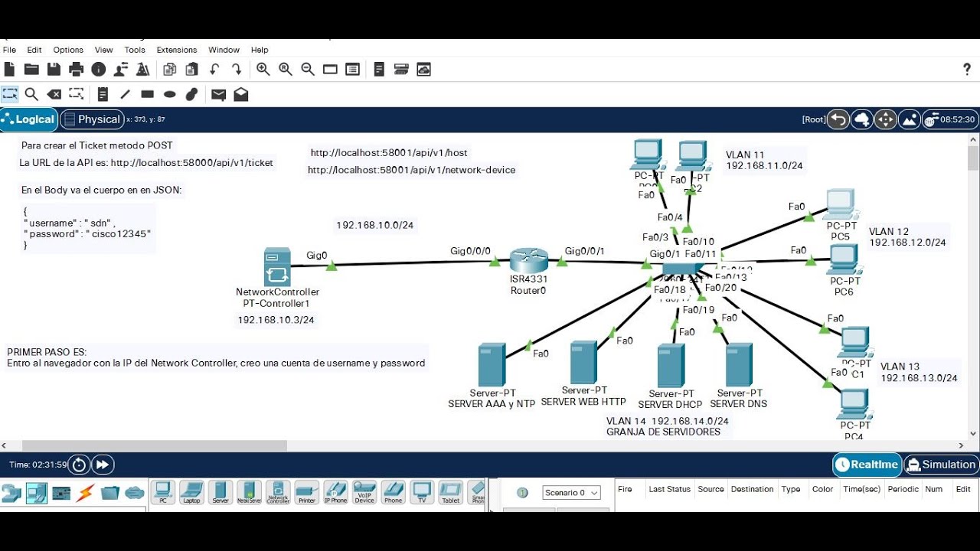This screenshot has width=980, height=551.
Task: Activate the Select tool
Action: pyautogui.click(x=9, y=94)
